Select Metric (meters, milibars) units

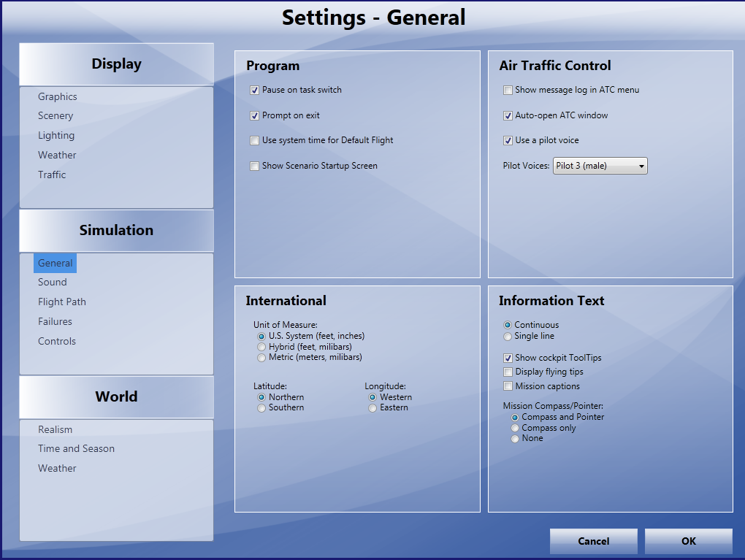point(261,358)
